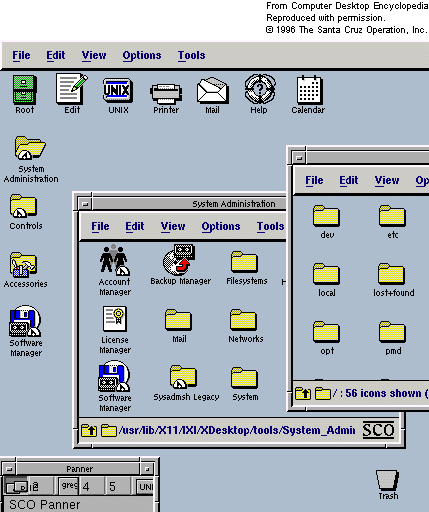Open File menu in System Administration window
Screen dimensions: 429x512
tap(100, 226)
